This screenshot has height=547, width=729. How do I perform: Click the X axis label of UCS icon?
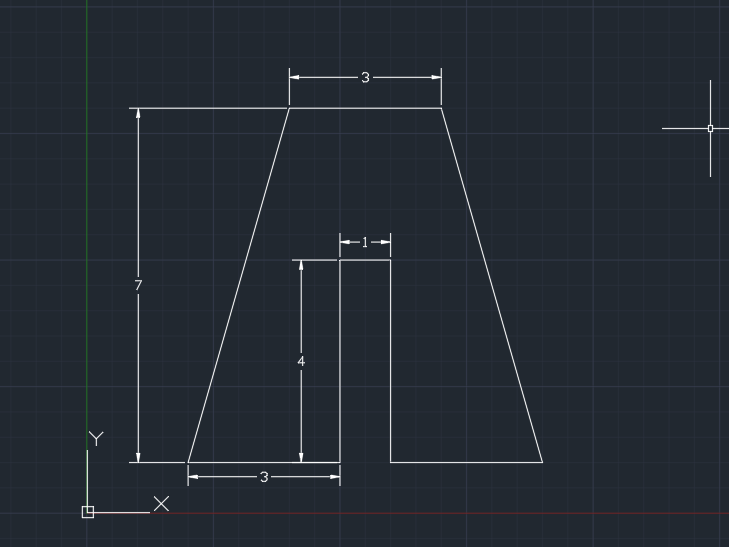pos(161,504)
